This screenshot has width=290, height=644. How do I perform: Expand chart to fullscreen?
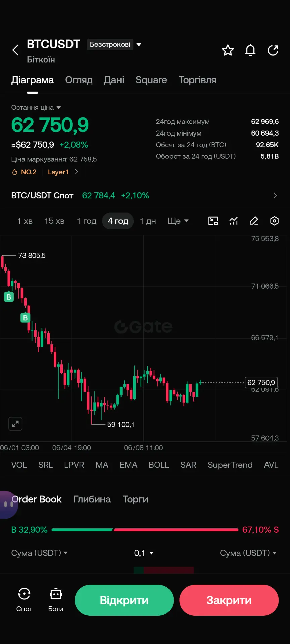(x=15, y=424)
